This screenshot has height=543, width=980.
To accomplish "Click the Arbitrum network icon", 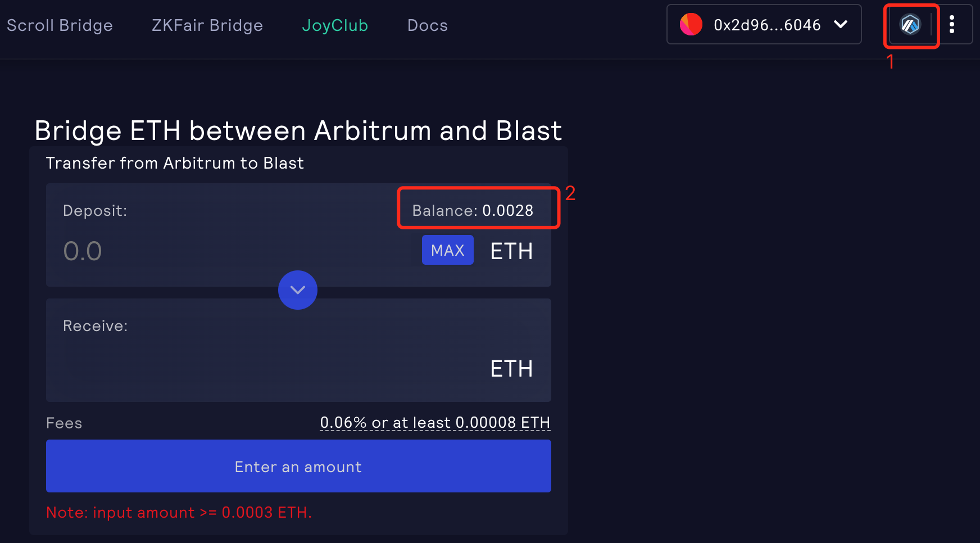I will (910, 25).
